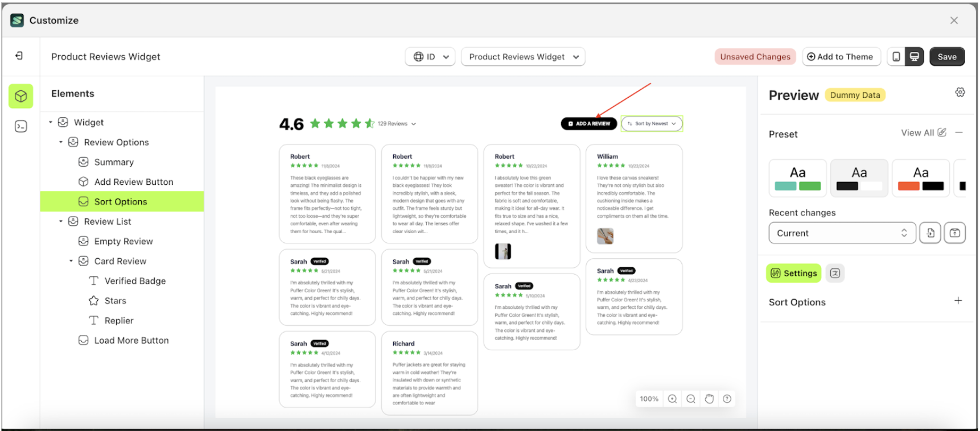Viewport: 980px width, 431px height.
Task: Open the ID language dropdown
Action: (430, 57)
